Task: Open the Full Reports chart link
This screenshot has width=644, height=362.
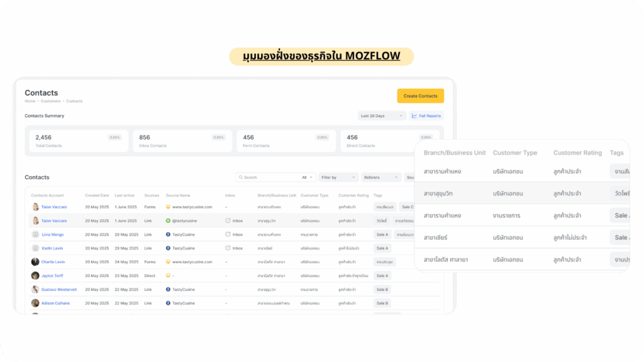Action: click(426, 116)
